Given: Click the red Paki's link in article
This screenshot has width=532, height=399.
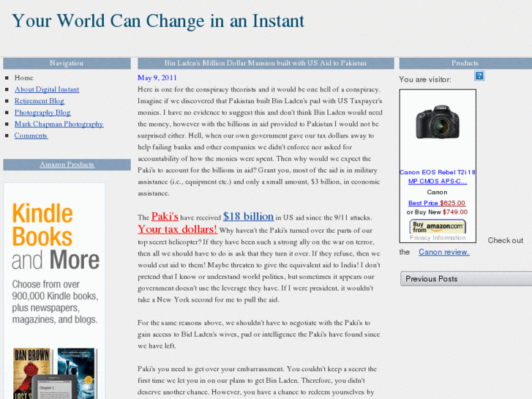Looking at the screenshot, I should click(x=165, y=216).
